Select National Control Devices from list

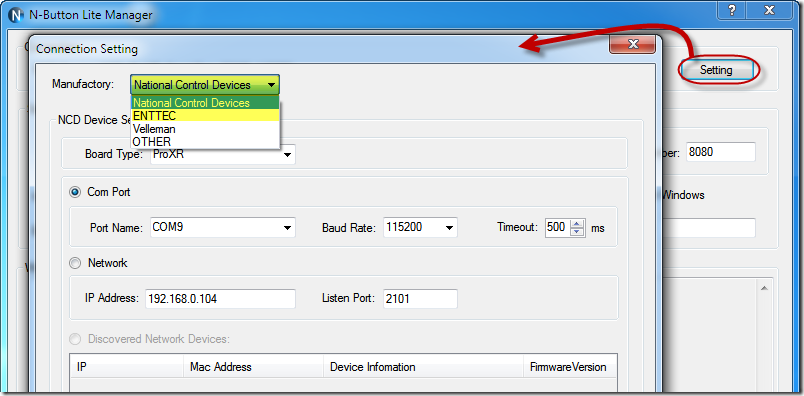[x=205, y=103]
